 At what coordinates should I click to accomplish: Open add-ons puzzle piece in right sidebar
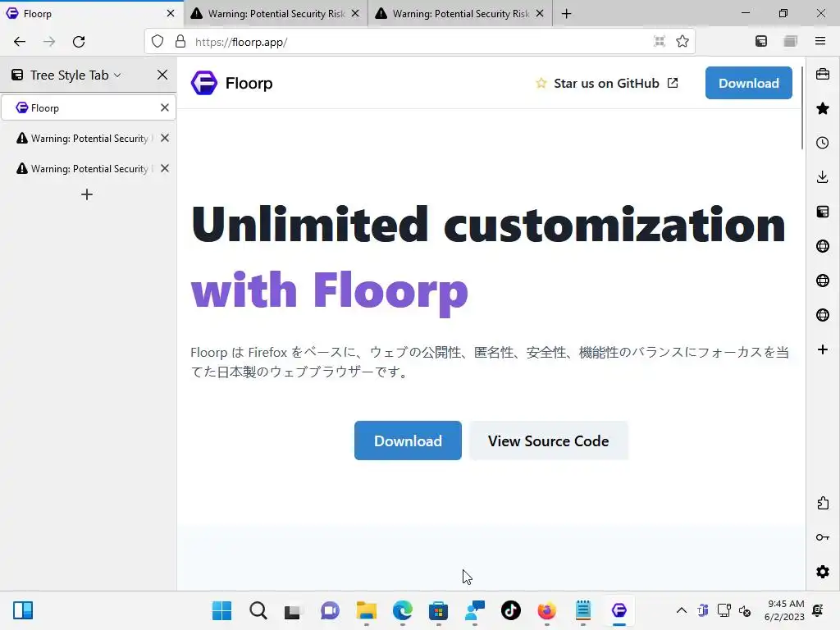point(823,503)
